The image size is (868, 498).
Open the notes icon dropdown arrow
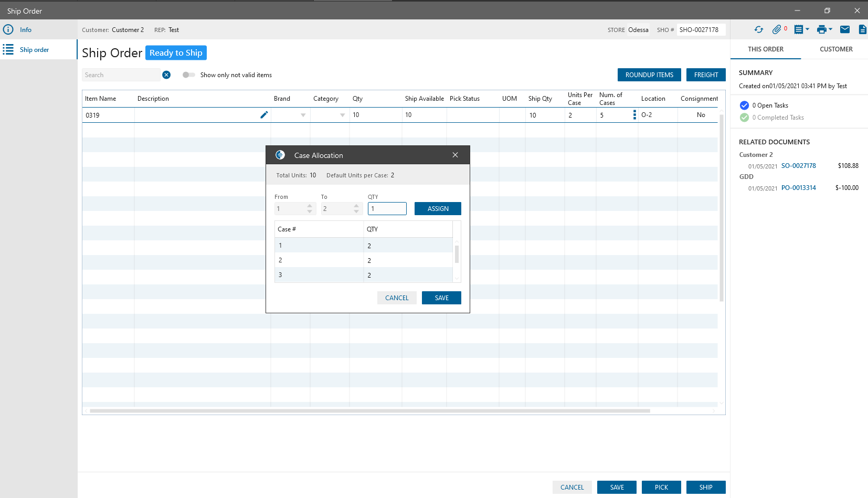point(807,29)
